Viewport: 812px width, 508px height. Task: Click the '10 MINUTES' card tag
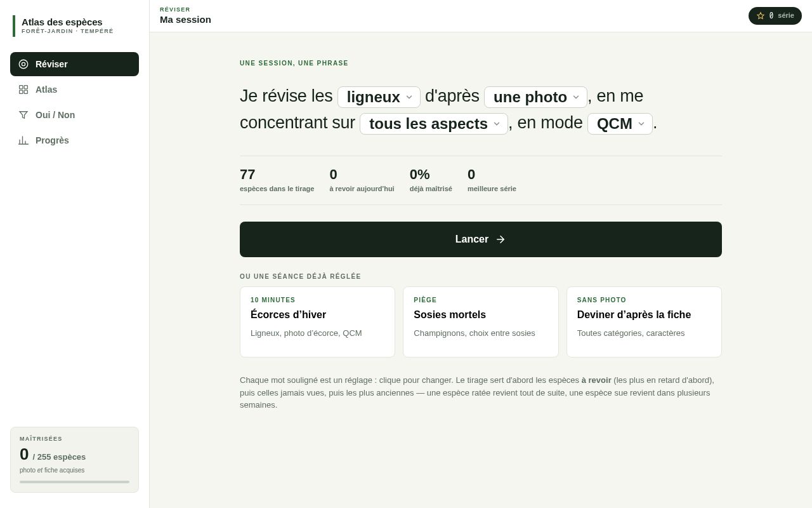273,300
